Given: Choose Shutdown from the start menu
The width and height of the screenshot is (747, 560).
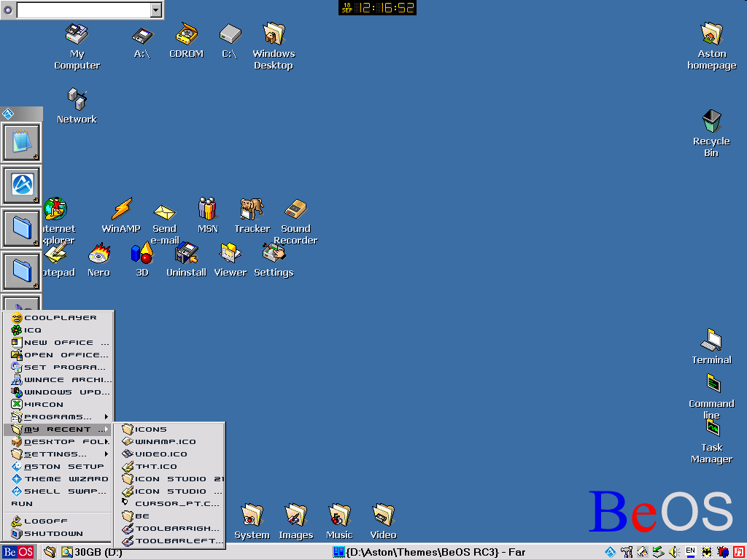Looking at the screenshot, I should (x=58, y=533).
